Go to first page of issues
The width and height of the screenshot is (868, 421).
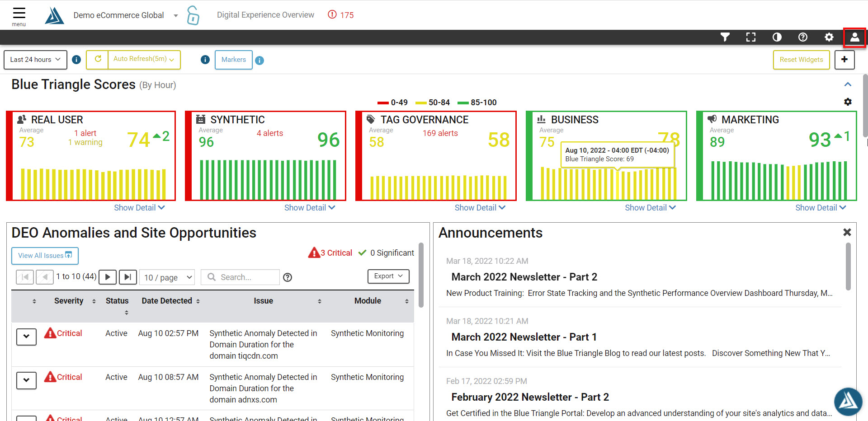(25, 277)
